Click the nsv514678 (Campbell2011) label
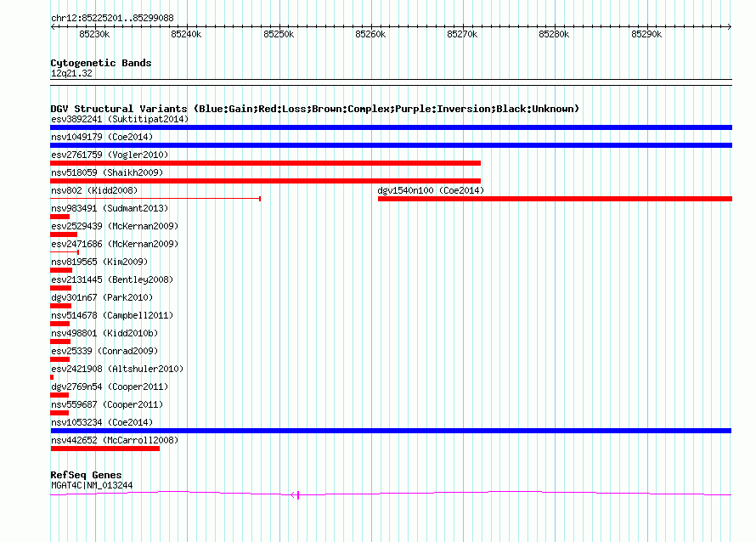Image resolution: width=756 pixels, height=542 pixels. 112,315
